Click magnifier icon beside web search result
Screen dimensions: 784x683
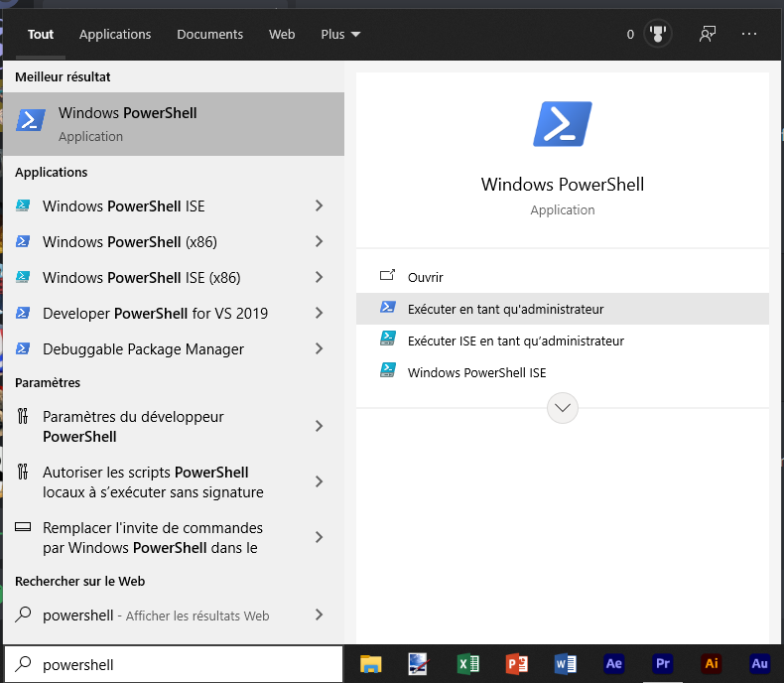[23, 615]
